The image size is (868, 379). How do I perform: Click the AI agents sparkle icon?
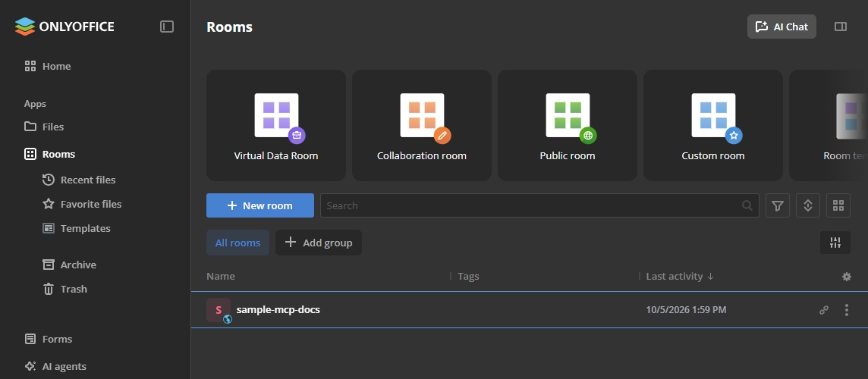[x=30, y=366]
